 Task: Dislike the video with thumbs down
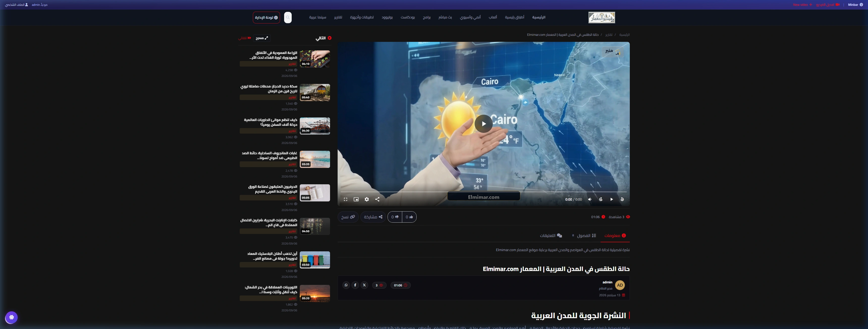(395, 217)
